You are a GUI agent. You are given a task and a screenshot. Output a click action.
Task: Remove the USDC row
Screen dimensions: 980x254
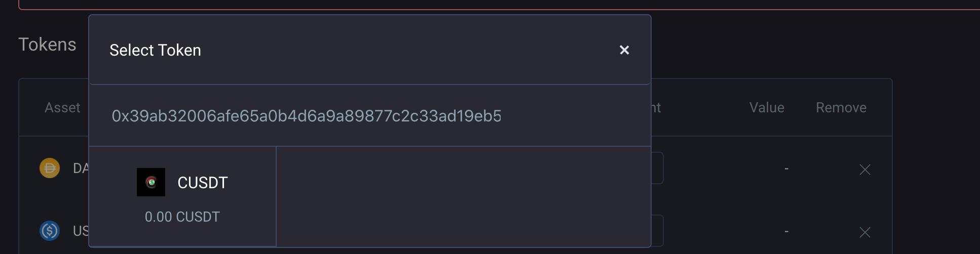click(865, 232)
